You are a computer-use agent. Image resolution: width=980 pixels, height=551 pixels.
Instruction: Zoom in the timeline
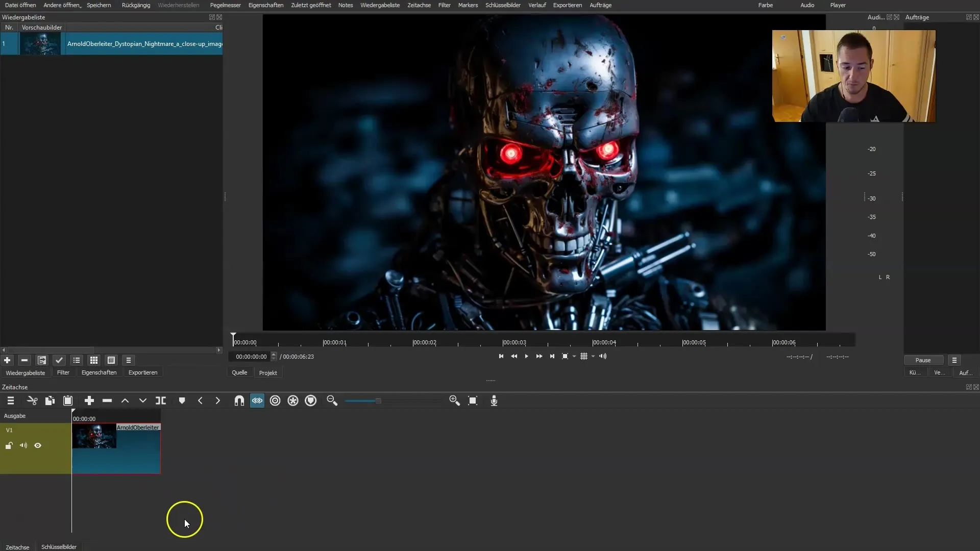click(x=455, y=401)
